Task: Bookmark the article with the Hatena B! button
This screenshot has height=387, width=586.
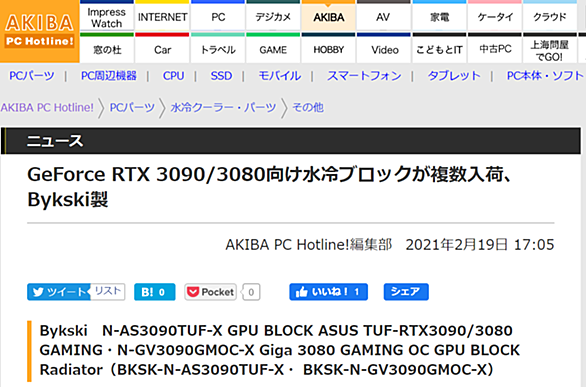Action: pos(154,292)
